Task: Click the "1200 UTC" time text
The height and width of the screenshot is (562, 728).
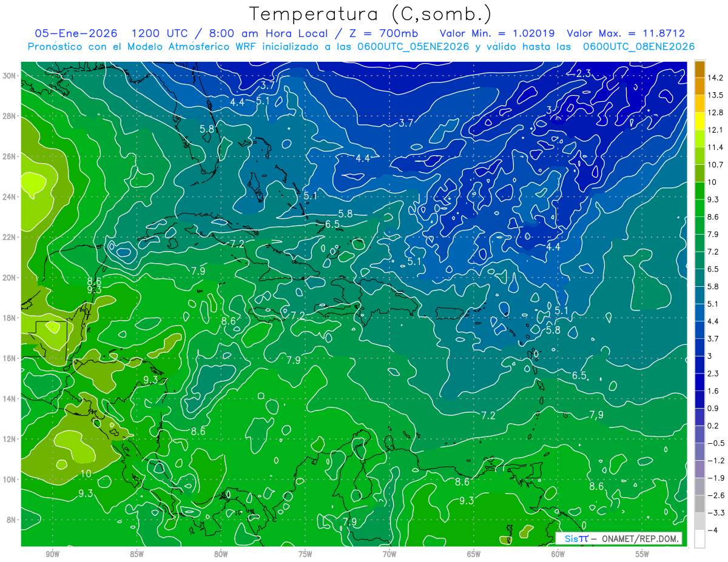Action: tap(160, 33)
